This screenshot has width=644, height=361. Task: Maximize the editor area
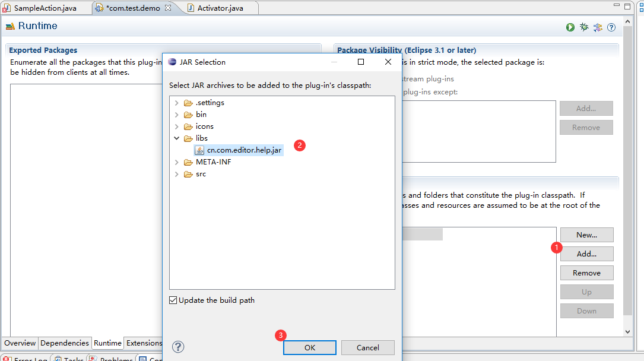627,6
